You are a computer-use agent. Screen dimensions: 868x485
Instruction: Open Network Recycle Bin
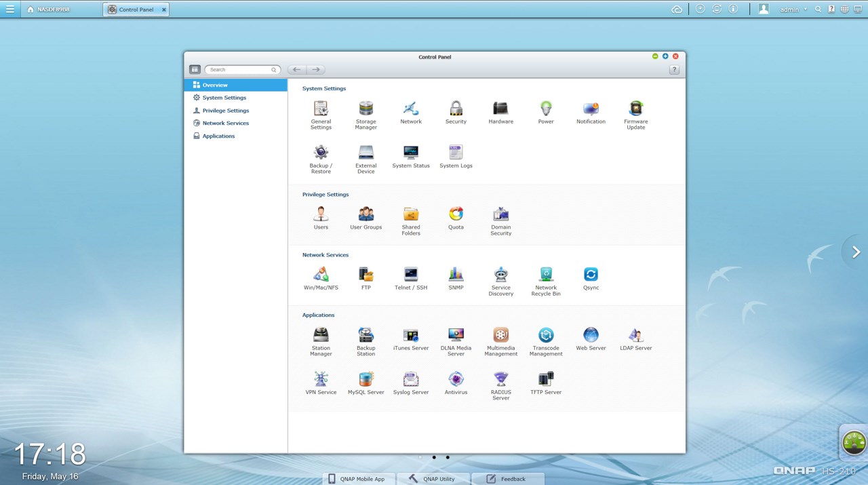(x=546, y=281)
